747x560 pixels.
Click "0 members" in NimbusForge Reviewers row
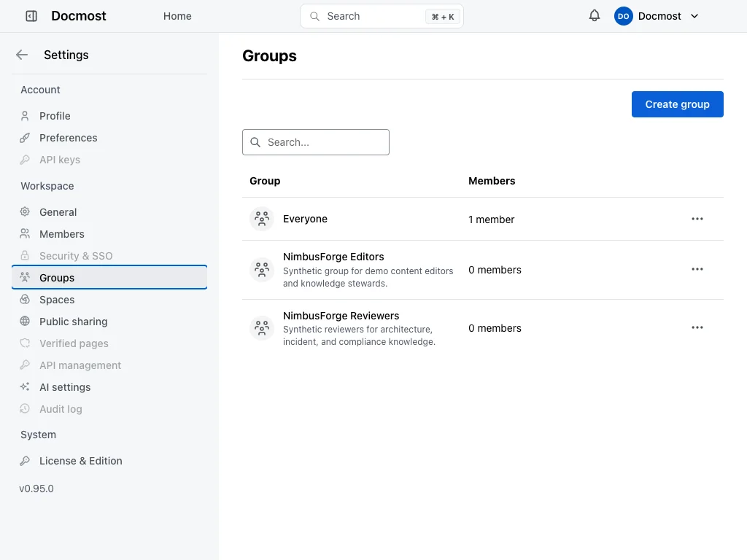coord(495,328)
